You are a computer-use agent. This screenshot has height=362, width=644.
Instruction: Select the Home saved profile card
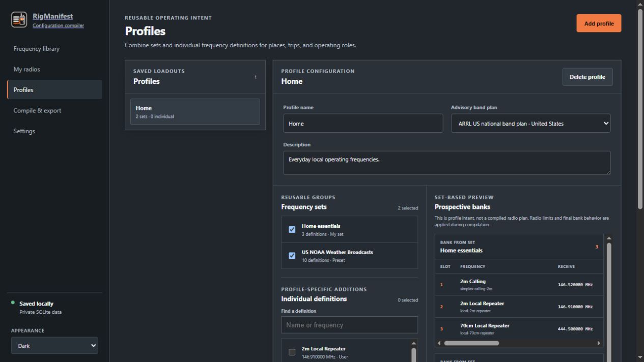[x=195, y=112]
